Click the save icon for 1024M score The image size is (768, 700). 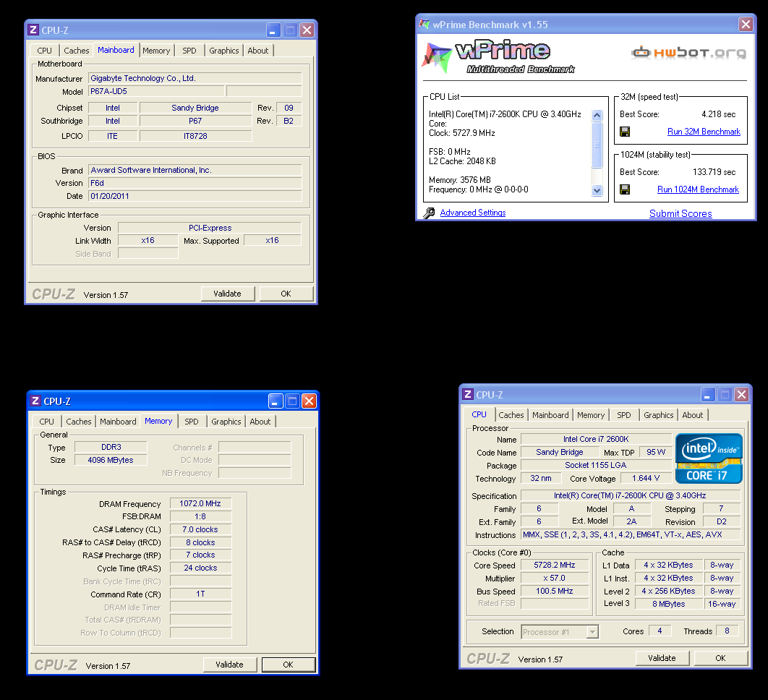[625, 189]
